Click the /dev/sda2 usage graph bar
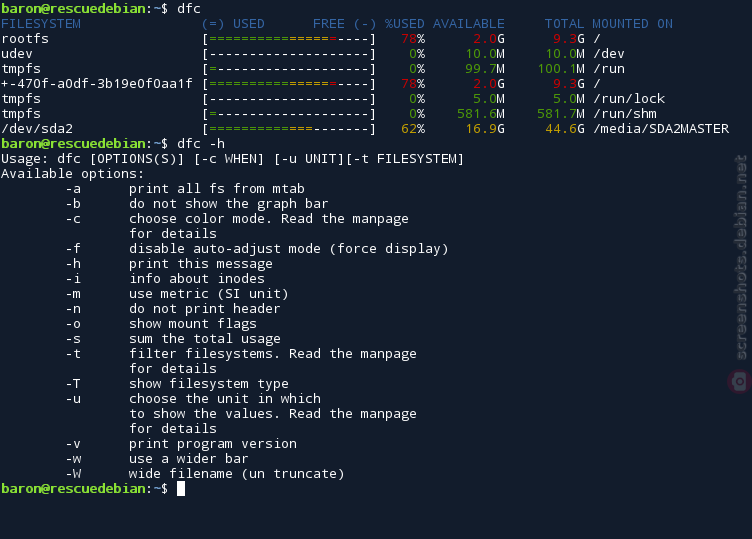The width and height of the screenshot is (752, 539). pos(289,129)
